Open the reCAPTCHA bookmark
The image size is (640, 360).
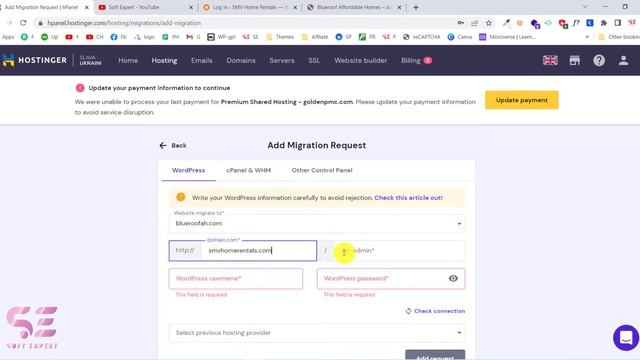pyautogui.click(x=421, y=37)
